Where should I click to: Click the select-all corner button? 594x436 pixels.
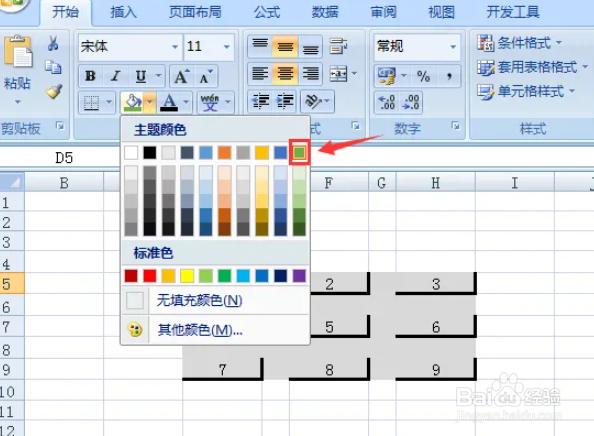point(12,182)
